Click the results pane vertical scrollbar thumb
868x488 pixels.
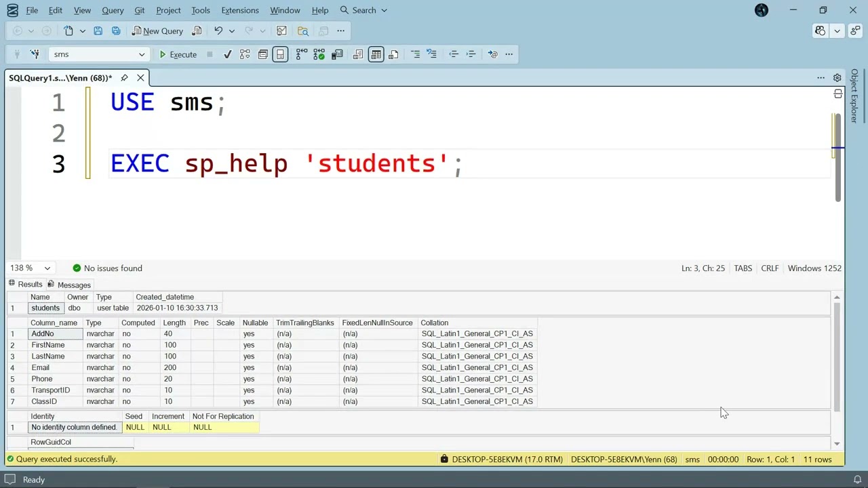(x=837, y=357)
